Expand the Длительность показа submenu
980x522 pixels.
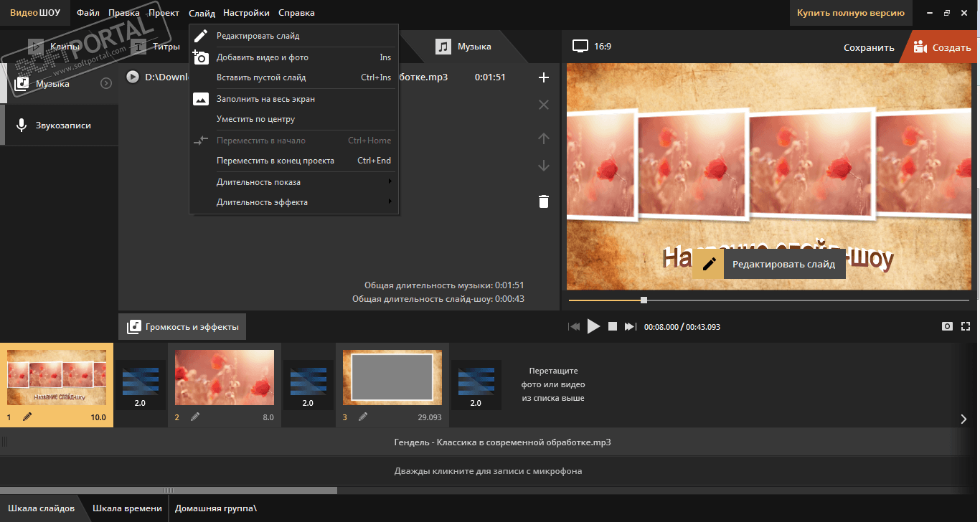coord(293,182)
